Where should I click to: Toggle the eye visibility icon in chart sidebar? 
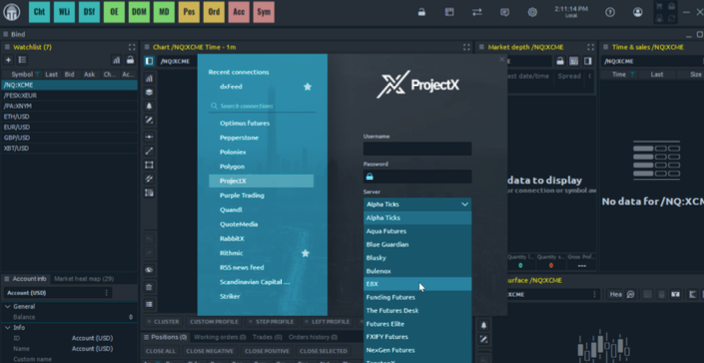click(150, 270)
